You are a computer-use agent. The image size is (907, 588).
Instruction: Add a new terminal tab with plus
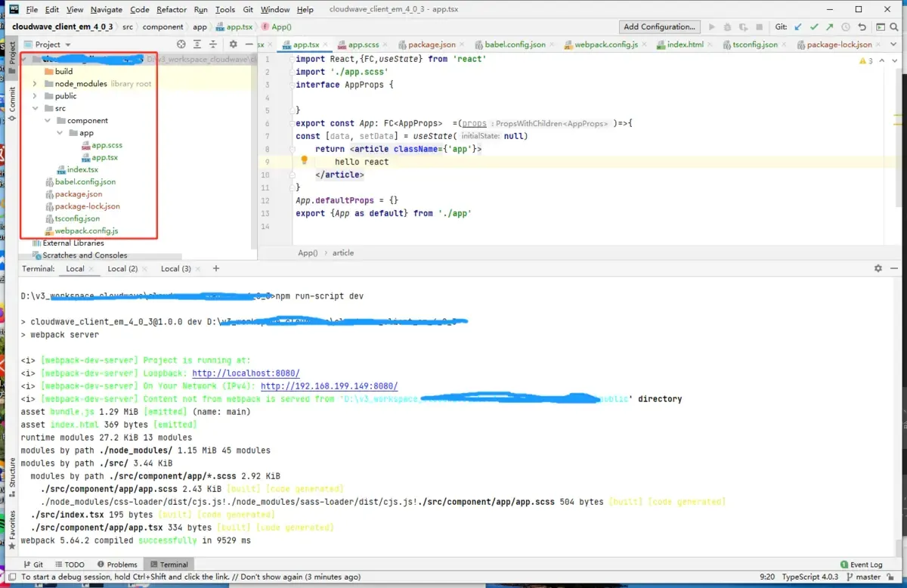tap(216, 268)
